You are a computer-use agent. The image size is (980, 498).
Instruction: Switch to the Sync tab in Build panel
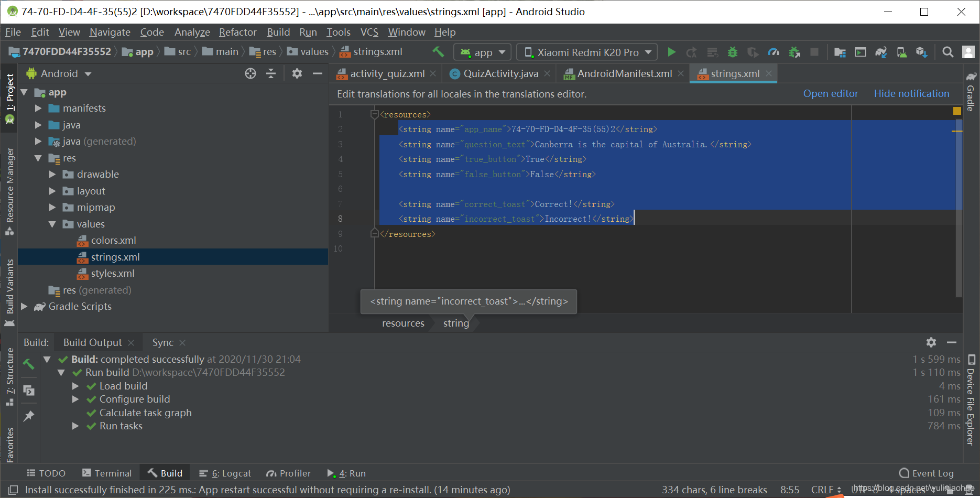coord(162,342)
